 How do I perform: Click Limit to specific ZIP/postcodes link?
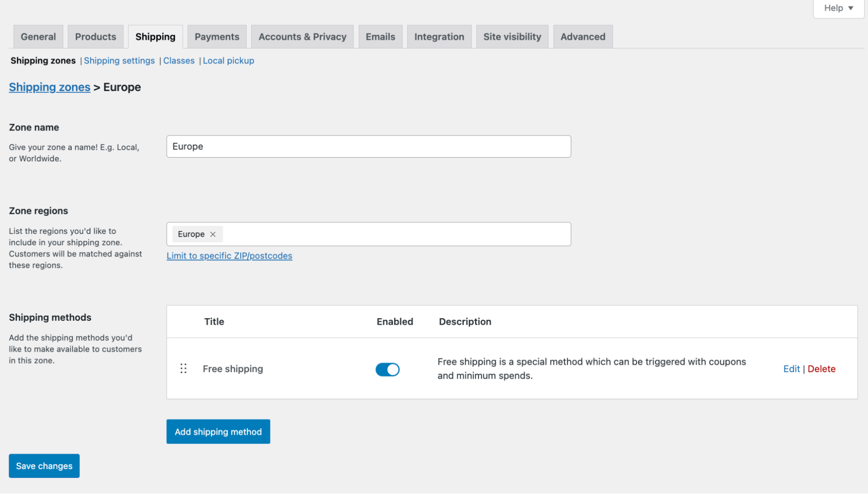(x=229, y=256)
